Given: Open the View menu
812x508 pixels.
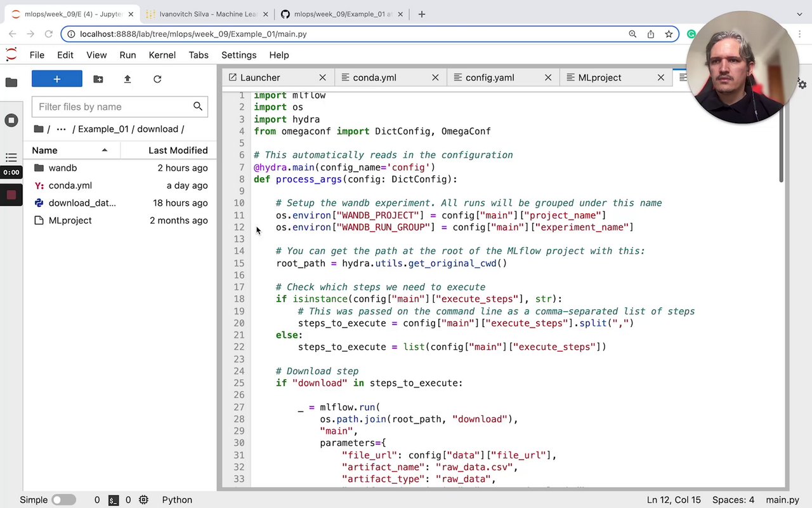Looking at the screenshot, I should [96, 55].
